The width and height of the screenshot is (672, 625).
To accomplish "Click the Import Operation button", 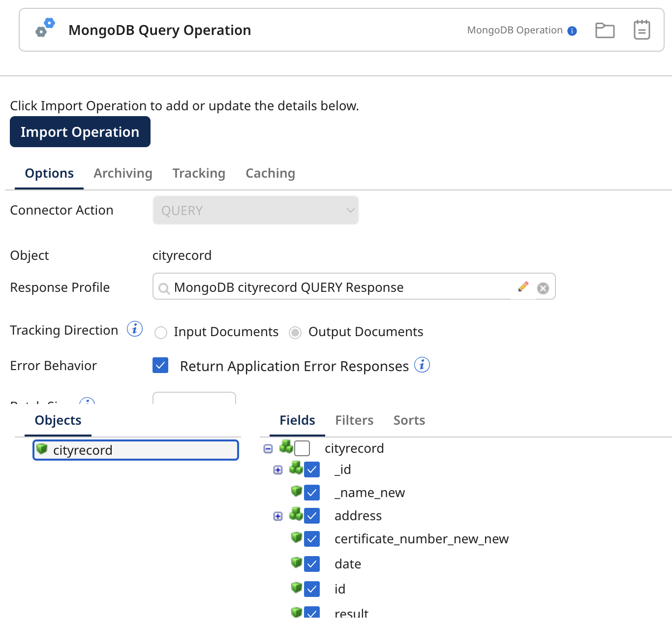I will click(x=80, y=132).
